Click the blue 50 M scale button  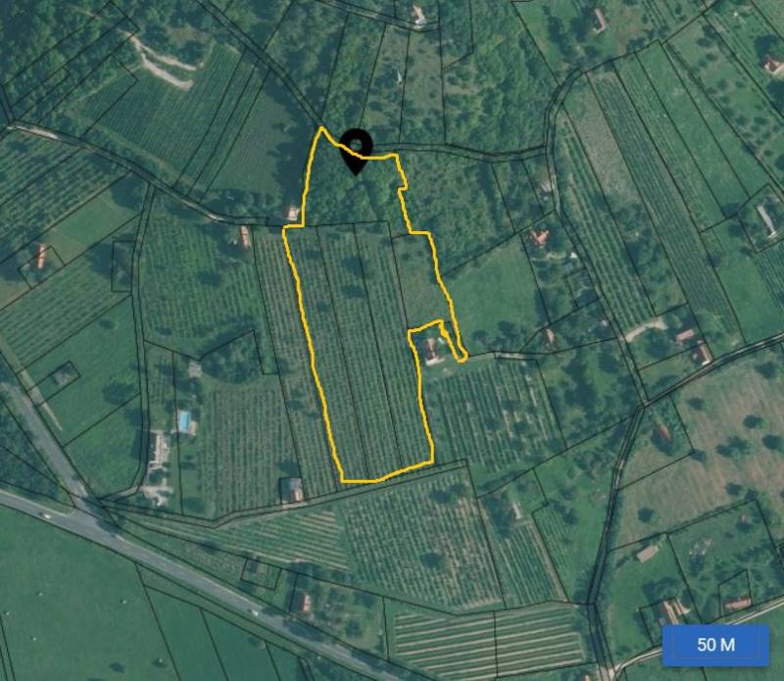(x=715, y=645)
